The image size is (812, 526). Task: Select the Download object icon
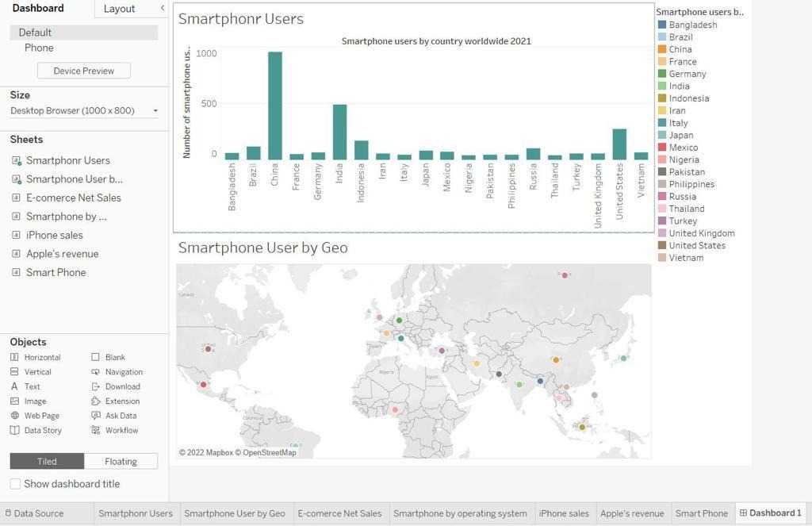click(95, 386)
